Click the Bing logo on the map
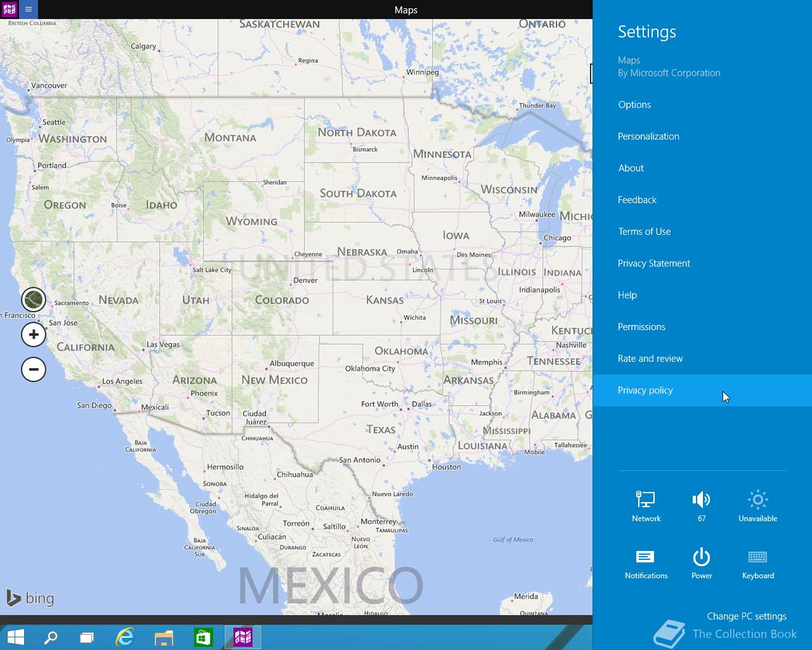This screenshot has width=812, height=650. (x=30, y=598)
